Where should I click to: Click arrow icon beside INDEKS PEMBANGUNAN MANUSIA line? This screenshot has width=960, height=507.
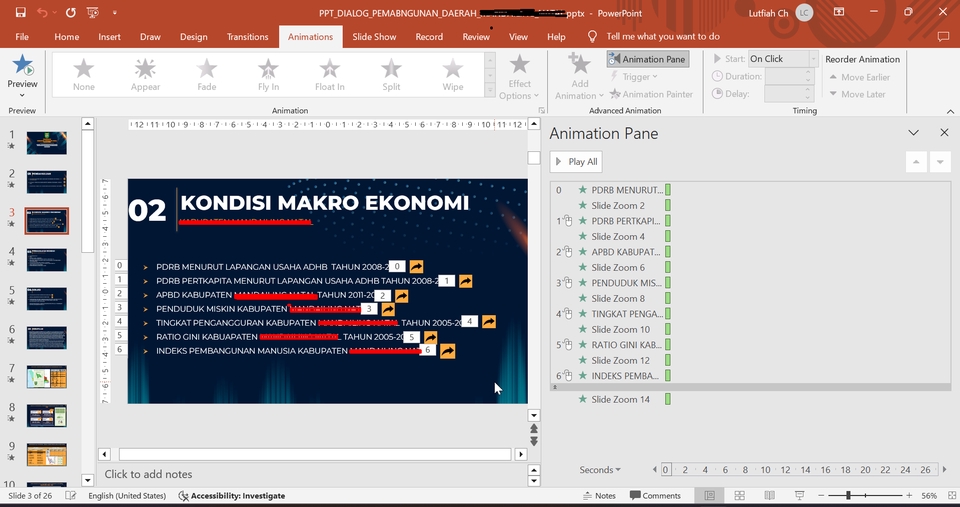(x=448, y=351)
